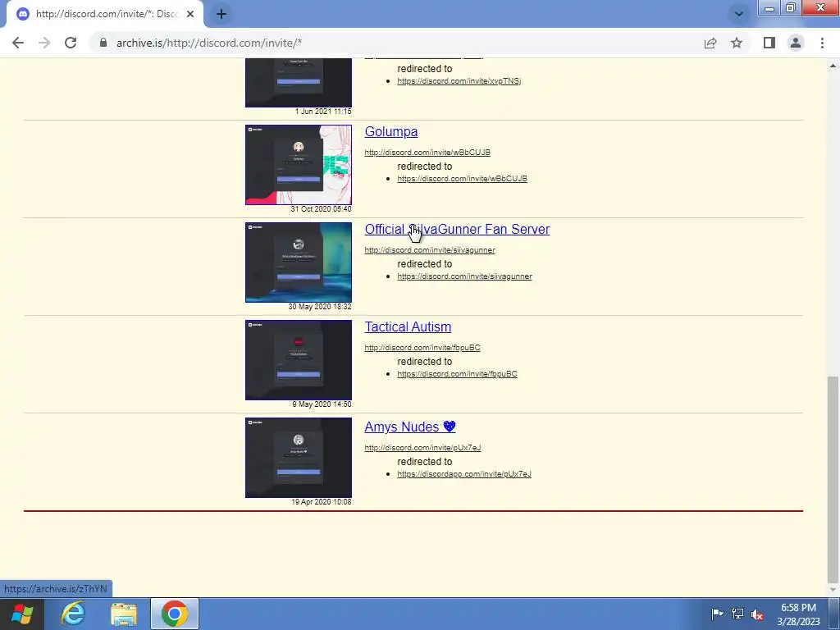The image size is (840, 630).
Task: Bookmark this page with the star icon
Action: coord(737,43)
